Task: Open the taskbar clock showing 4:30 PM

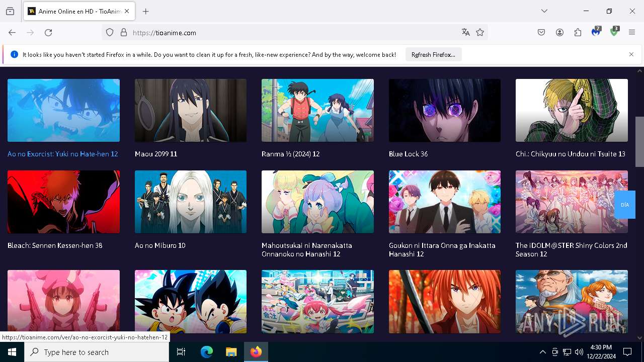Action: coord(601,352)
